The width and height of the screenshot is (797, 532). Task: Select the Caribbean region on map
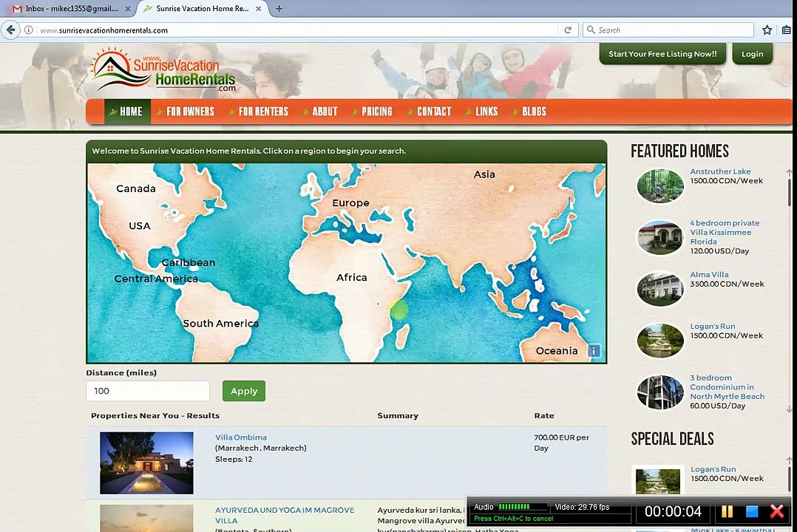189,262
